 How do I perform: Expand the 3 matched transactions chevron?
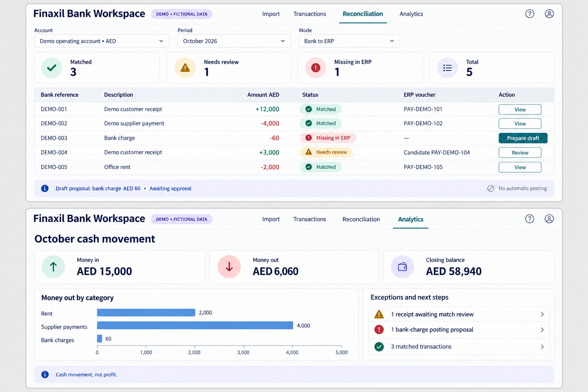[542, 346]
